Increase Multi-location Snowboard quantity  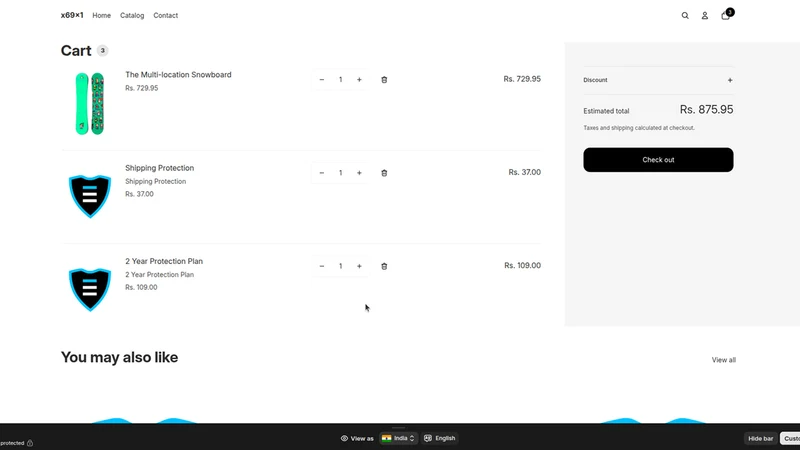click(359, 80)
